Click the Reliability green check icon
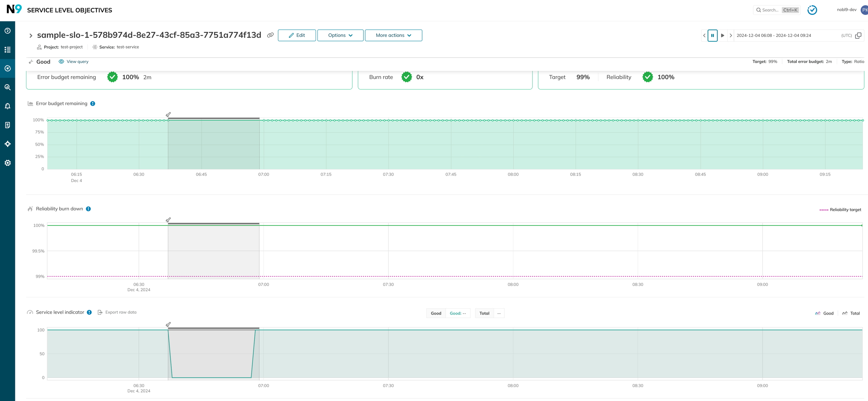Screen dimensions: 868x401 (648, 77)
